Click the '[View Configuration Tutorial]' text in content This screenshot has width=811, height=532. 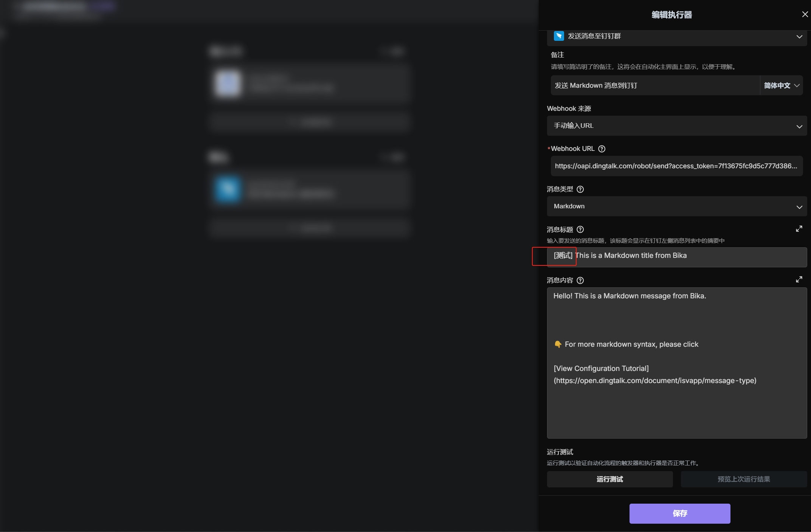tap(601, 369)
